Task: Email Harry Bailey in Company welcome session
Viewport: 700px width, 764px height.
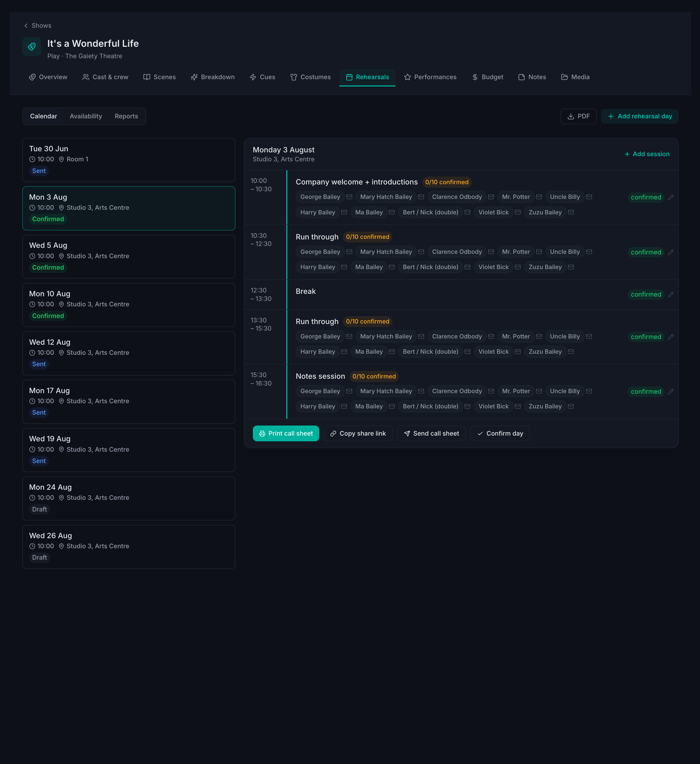Action: pos(344,212)
